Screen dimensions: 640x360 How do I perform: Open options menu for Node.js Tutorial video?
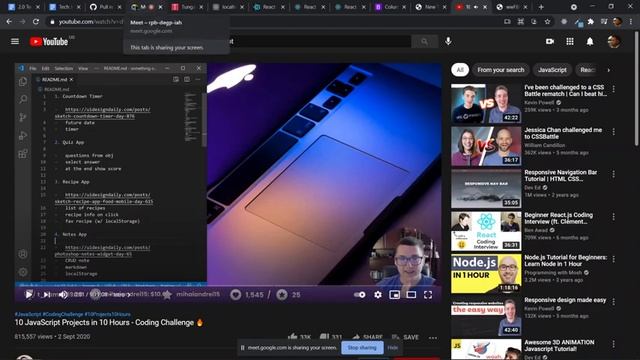pos(613,259)
